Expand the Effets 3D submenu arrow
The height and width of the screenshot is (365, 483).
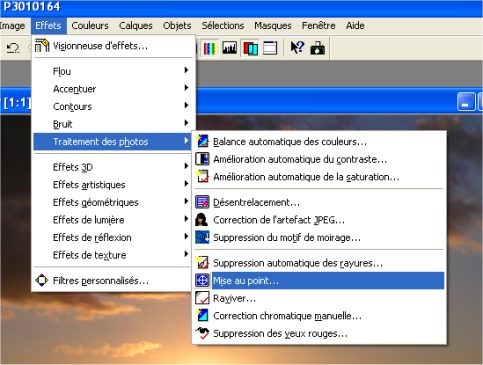pos(186,166)
